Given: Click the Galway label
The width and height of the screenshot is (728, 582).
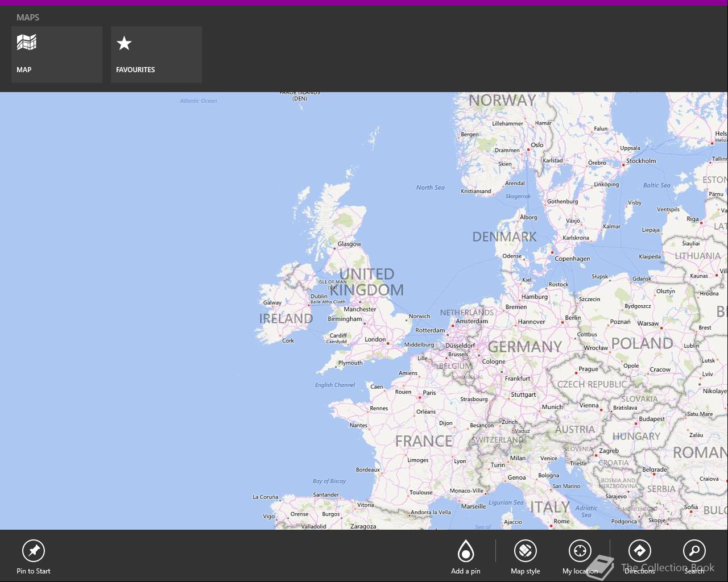Looking at the screenshot, I should coord(272,303).
